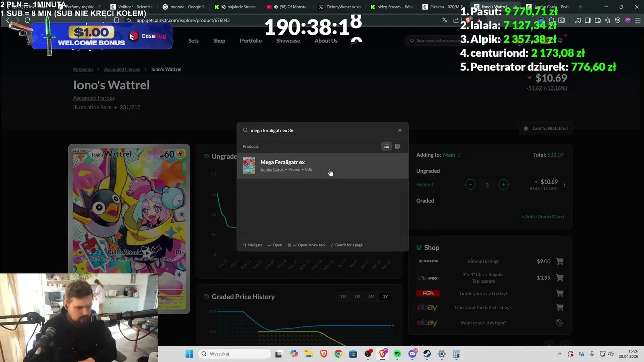
Task: Open eBay latest listings cart icon
Action: (560, 307)
